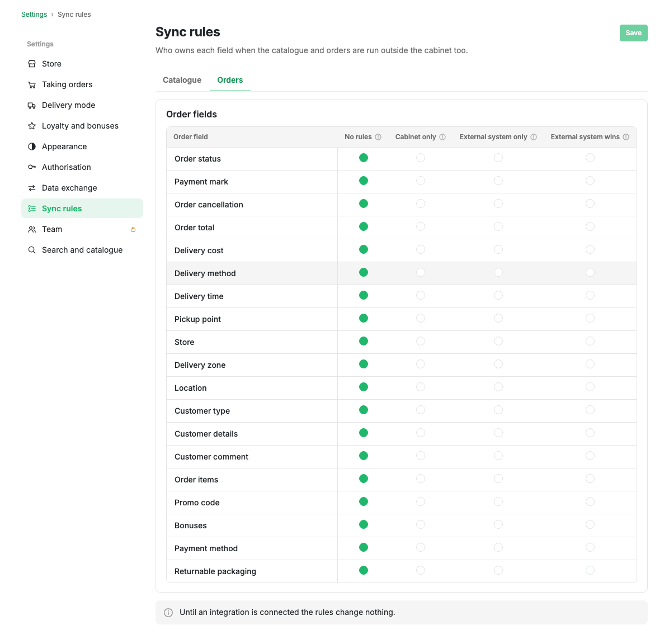The image size is (669, 644).
Task: Click the Order field column header
Action: 191,137
